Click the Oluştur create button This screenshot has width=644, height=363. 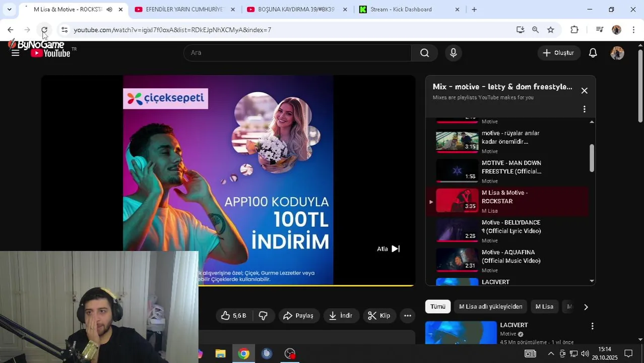(x=559, y=52)
